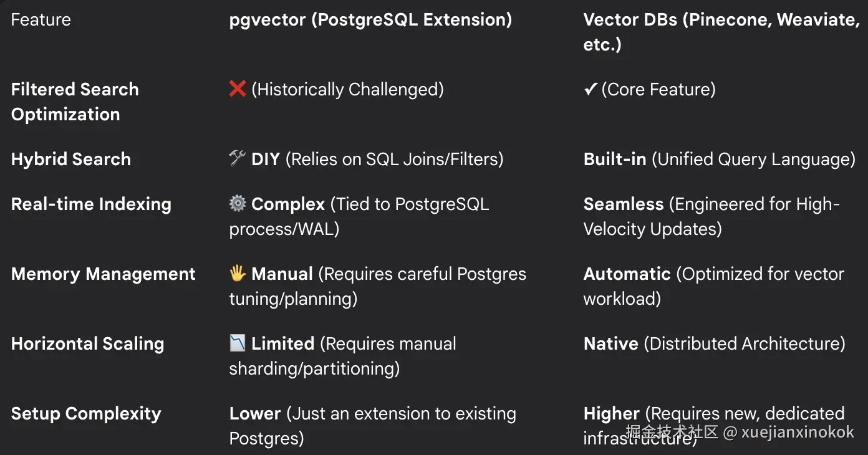Select the Vector DBs column header
The height and width of the screenshot is (455, 868).
click(x=721, y=32)
